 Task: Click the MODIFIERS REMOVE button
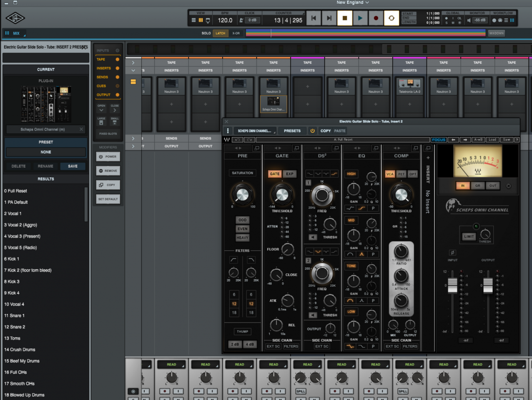coord(108,171)
